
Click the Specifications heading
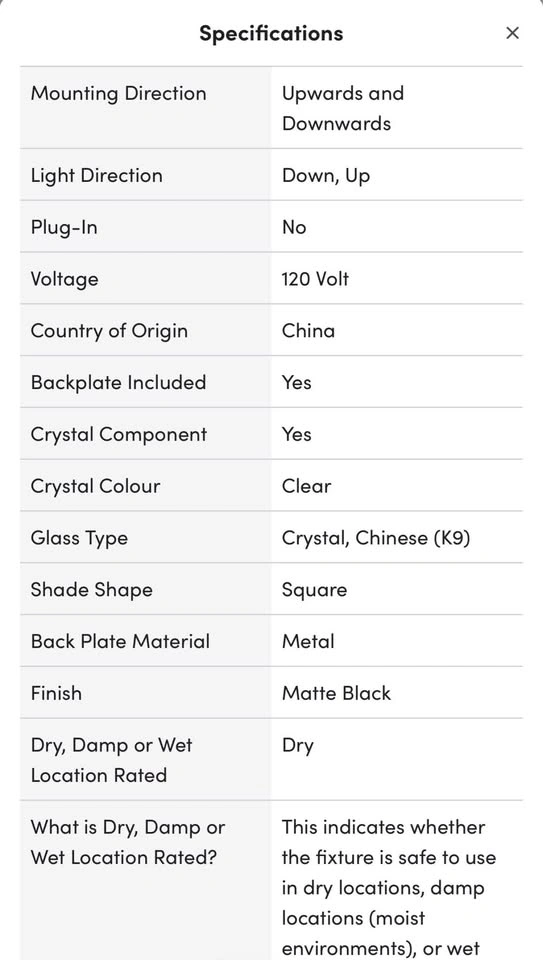(x=271, y=33)
